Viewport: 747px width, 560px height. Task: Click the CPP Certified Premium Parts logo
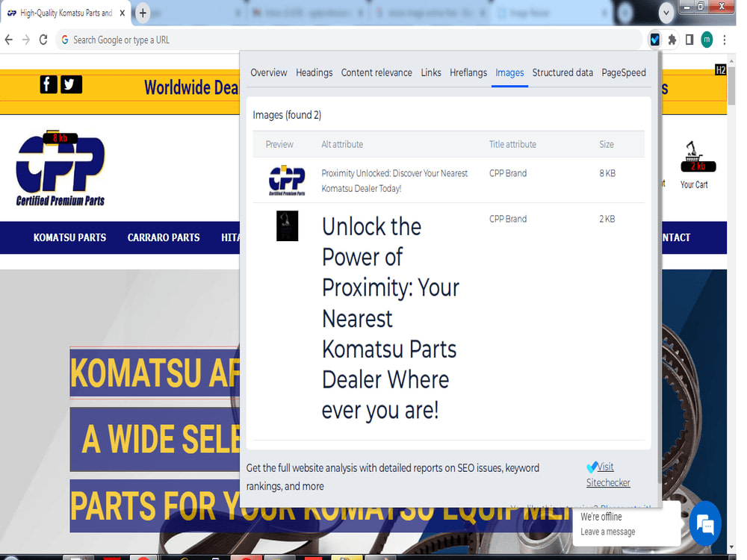click(x=60, y=168)
